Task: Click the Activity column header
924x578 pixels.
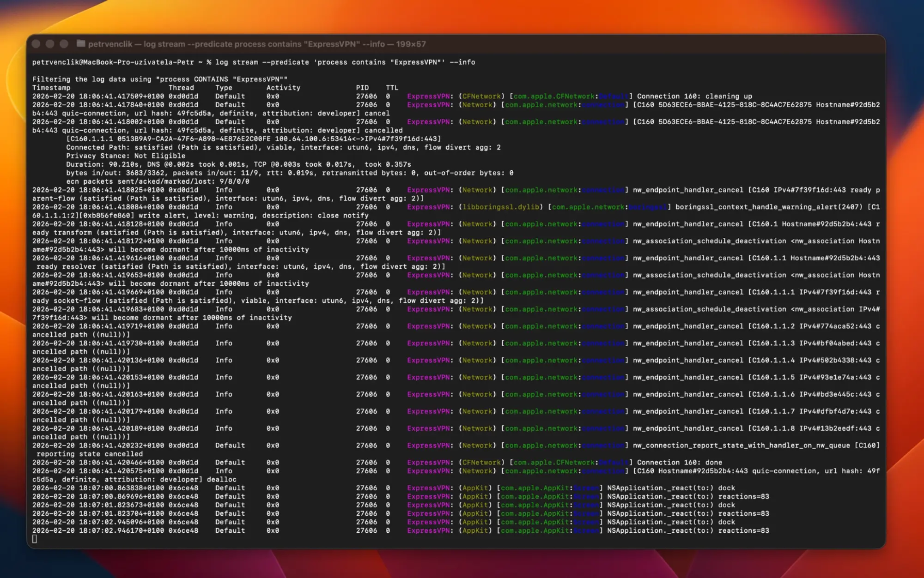Action: (283, 88)
